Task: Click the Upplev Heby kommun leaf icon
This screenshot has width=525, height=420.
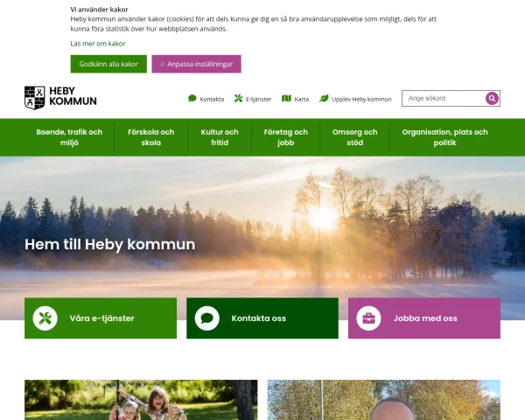Action: pos(324,99)
